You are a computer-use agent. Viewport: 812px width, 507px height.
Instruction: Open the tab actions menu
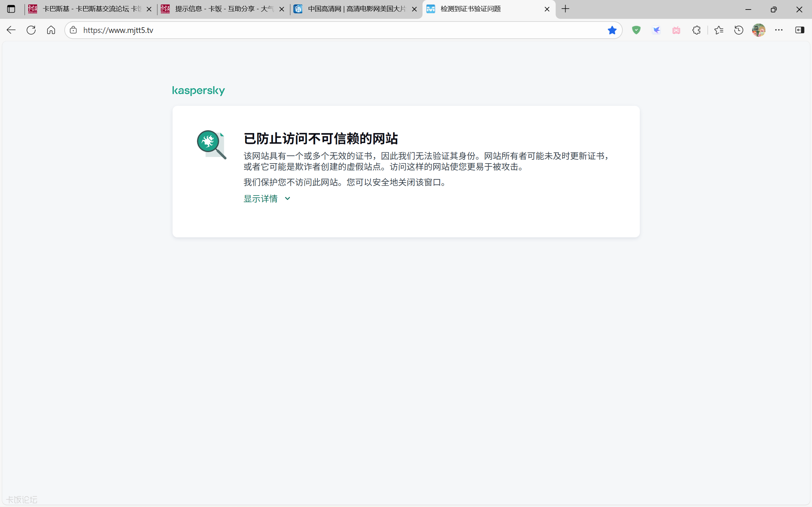point(11,9)
